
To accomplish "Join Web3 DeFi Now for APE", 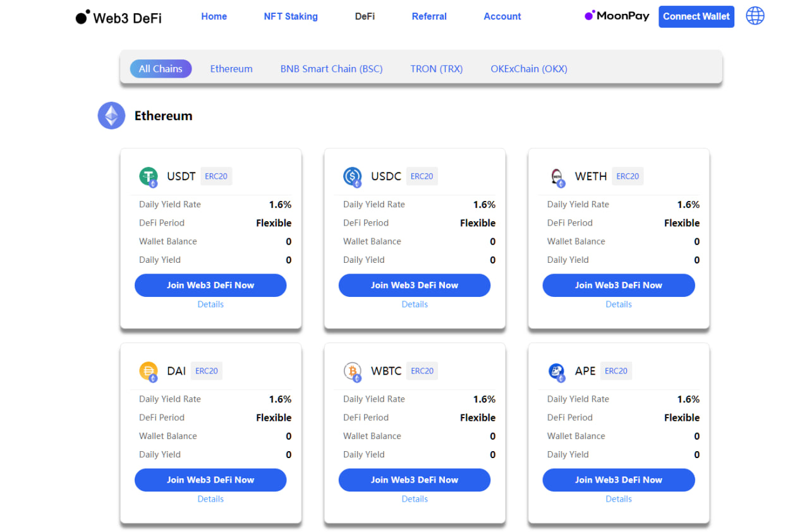I will click(619, 480).
